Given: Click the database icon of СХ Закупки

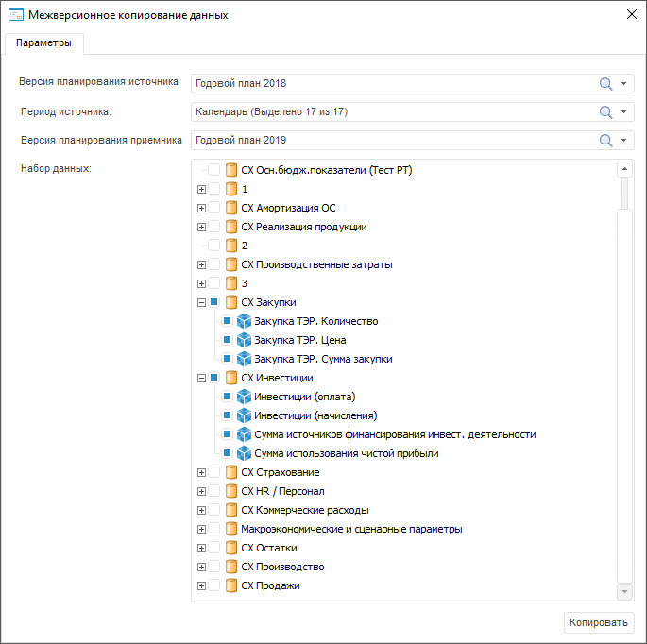Looking at the screenshot, I should (231, 302).
